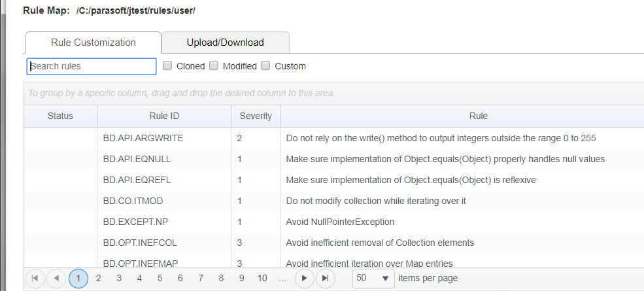This screenshot has height=291, width=644.
Task: Go to the previous page arrow
Action: click(x=56, y=279)
